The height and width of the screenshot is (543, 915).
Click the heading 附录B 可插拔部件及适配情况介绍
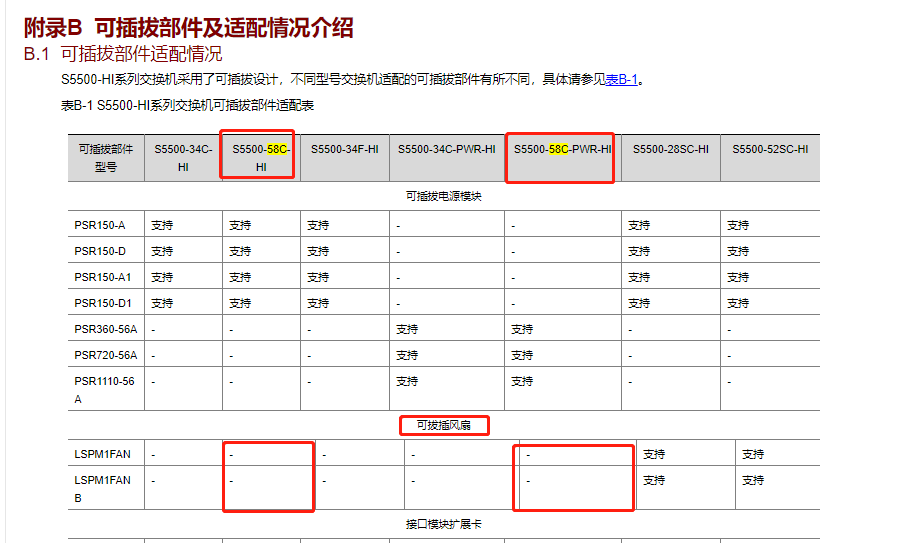(188, 27)
